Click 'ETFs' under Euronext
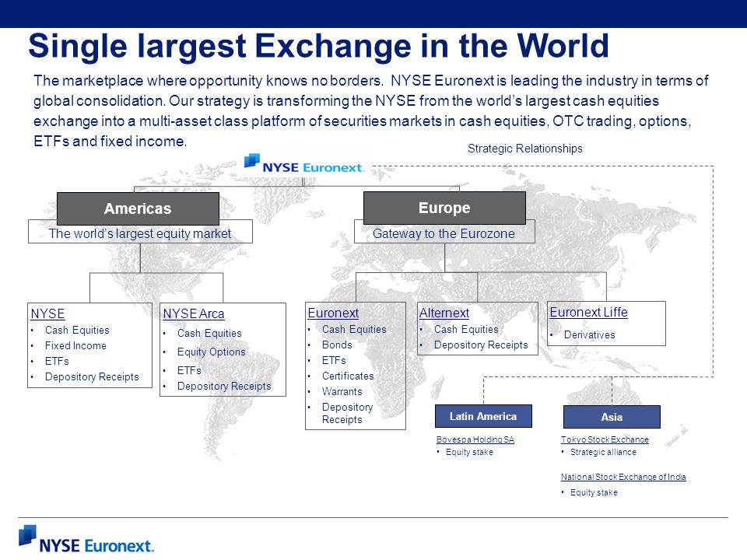 334,360
